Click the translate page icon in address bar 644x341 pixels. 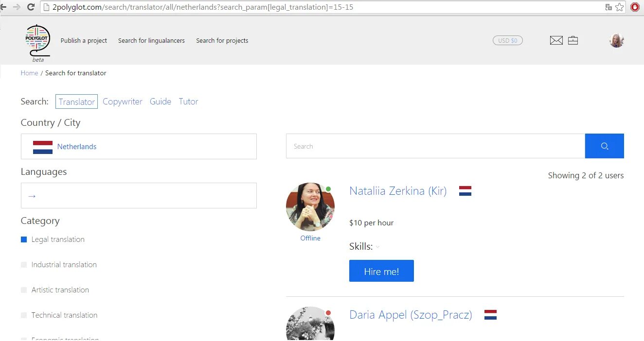point(608,7)
